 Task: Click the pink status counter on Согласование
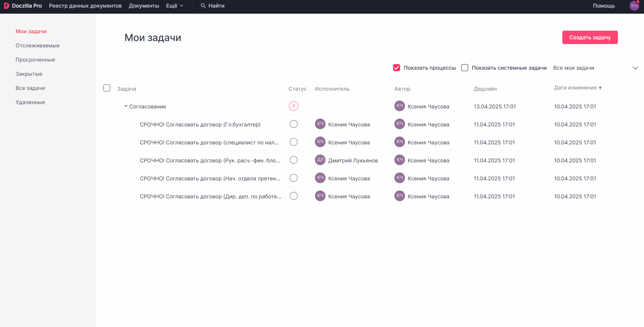(293, 106)
